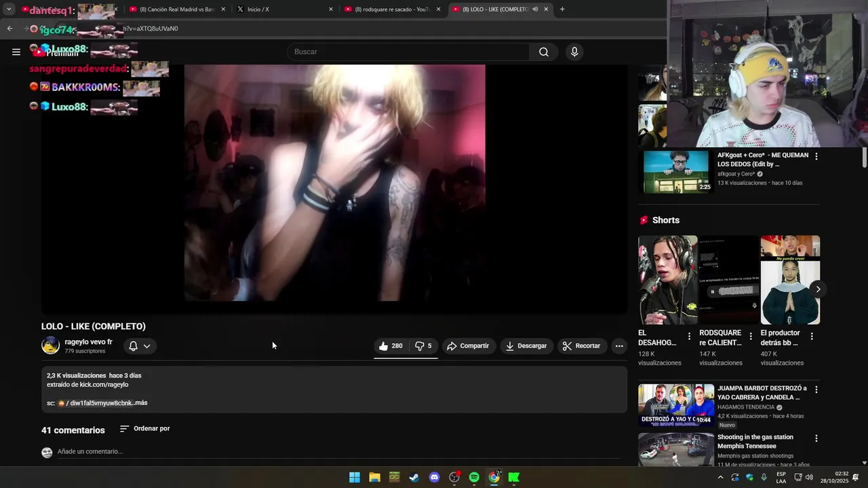The width and height of the screenshot is (868, 488).
Task: Switch to Inicio / X tab
Action: pos(285,9)
